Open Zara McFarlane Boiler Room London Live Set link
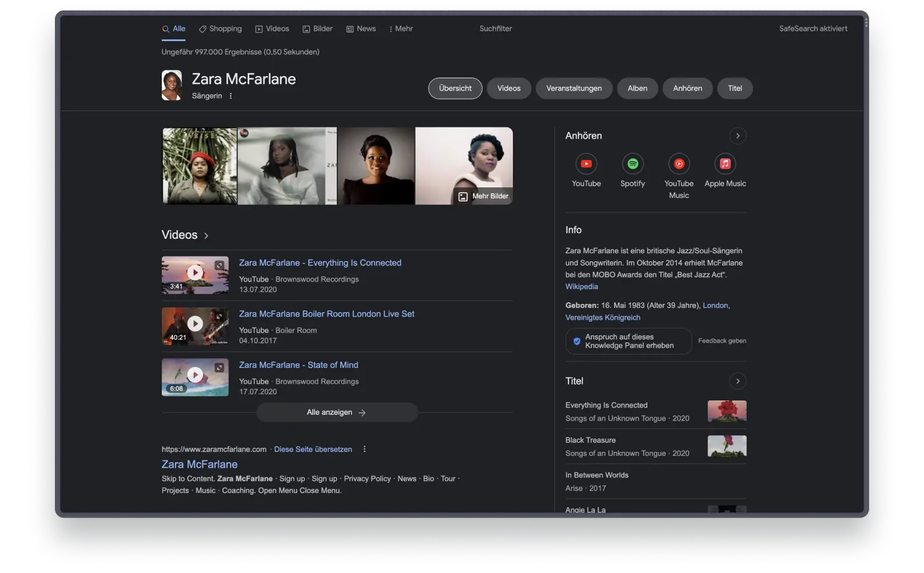Image resolution: width=924 pixels, height=573 pixels. tap(326, 314)
